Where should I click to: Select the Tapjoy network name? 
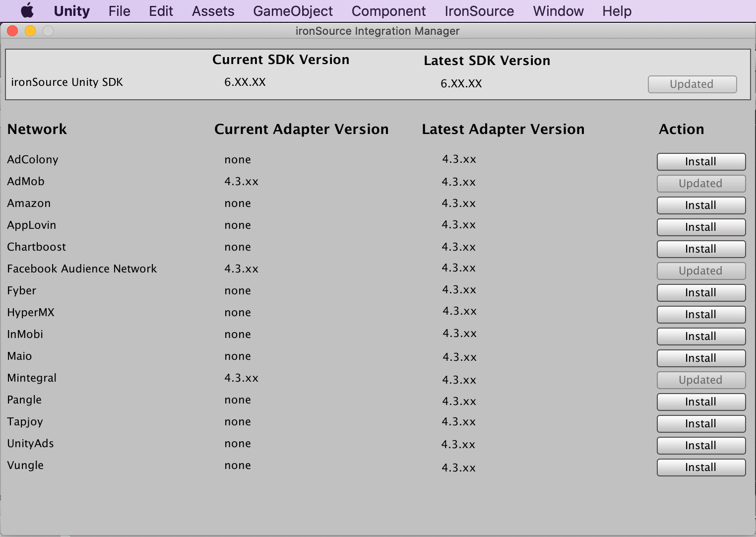point(25,422)
